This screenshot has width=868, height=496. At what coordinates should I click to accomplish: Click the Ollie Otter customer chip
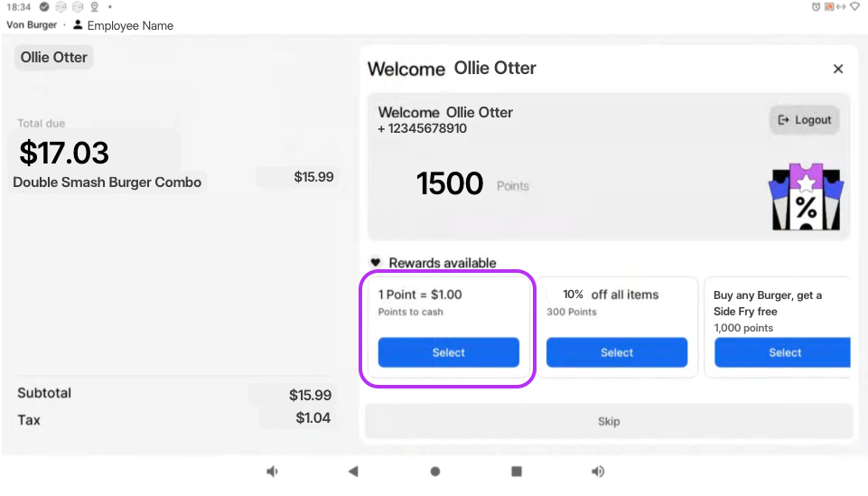click(x=54, y=58)
